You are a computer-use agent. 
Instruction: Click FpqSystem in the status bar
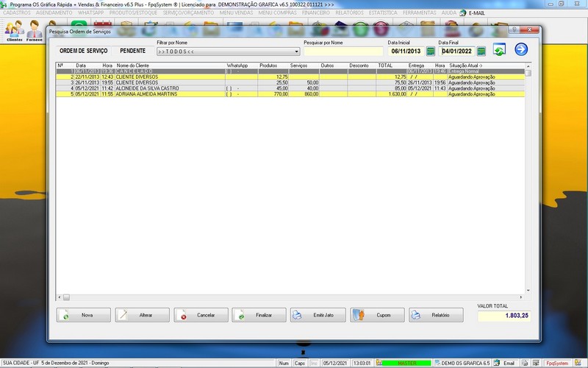tap(557, 363)
